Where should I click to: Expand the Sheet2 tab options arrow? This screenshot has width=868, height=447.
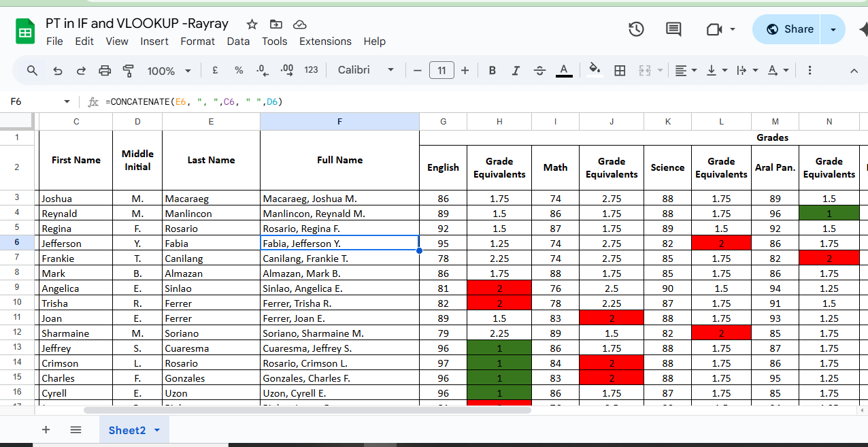pos(157,430)
